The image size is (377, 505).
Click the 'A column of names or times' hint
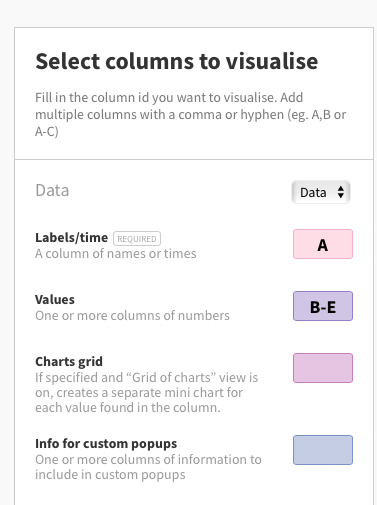(x=116, y=254)
